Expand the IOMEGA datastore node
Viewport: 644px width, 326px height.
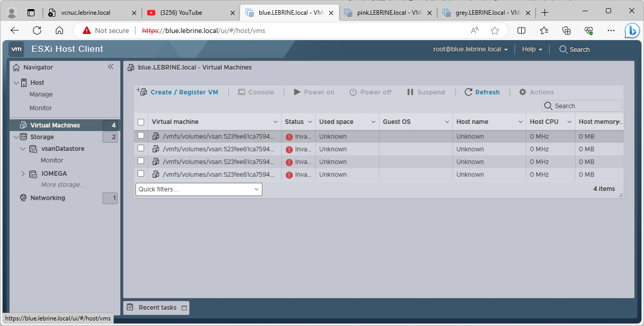[x=23, y=174]
